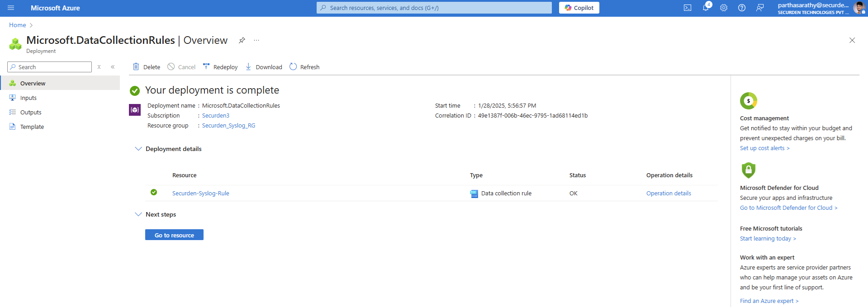Image resolution: width=868 pixels, height=307 pixels.
Task: Click the Securden-Syslog-Rule success status icon
Action: click(154, 192)
